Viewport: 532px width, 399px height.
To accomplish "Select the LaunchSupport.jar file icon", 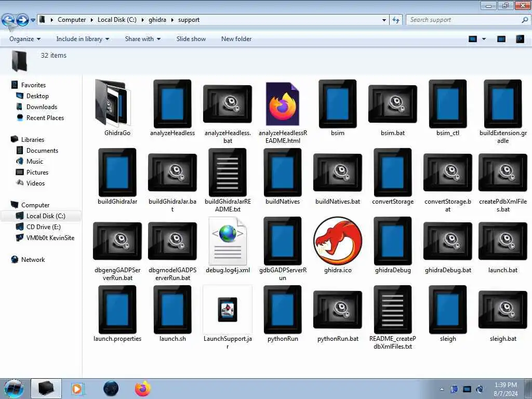I will 228,310.
